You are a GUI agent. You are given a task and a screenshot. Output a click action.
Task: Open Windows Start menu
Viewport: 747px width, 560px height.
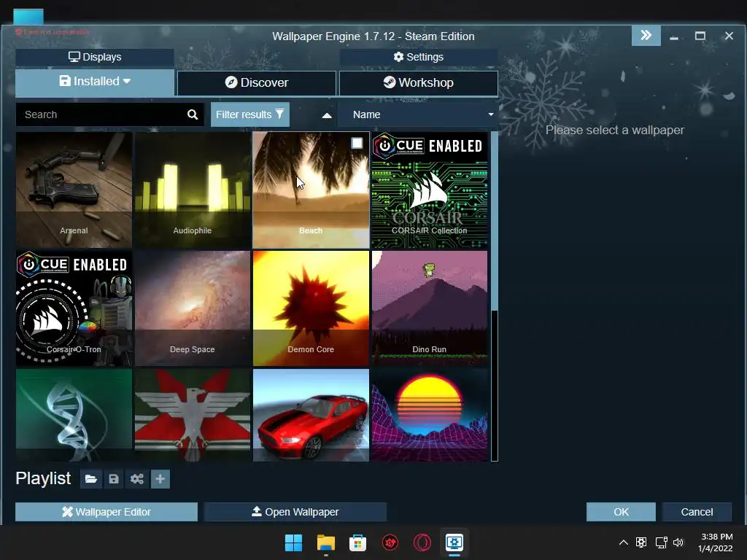pos(293,542)
